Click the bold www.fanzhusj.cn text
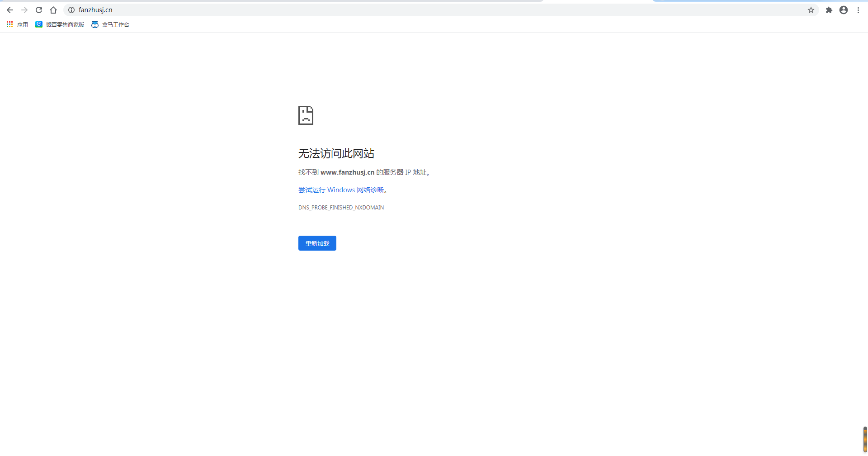Image resolution: width=868 pixels, height=456 pixels. 347,172
